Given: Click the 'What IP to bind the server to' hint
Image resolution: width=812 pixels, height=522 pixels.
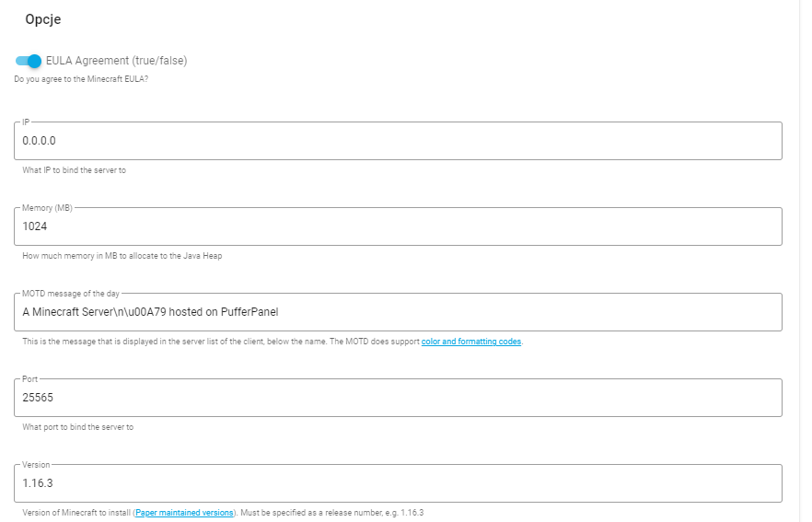Looking at the screenshot, I should (74, 170).
